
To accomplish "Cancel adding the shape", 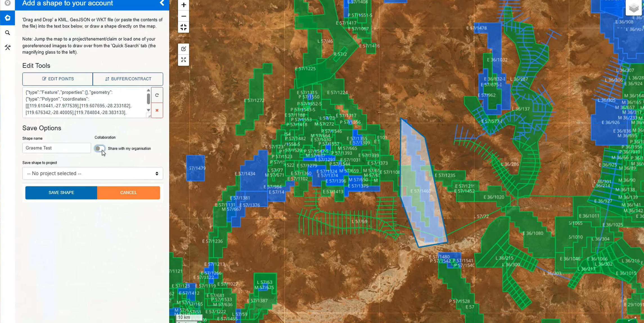I will (129, 193).
